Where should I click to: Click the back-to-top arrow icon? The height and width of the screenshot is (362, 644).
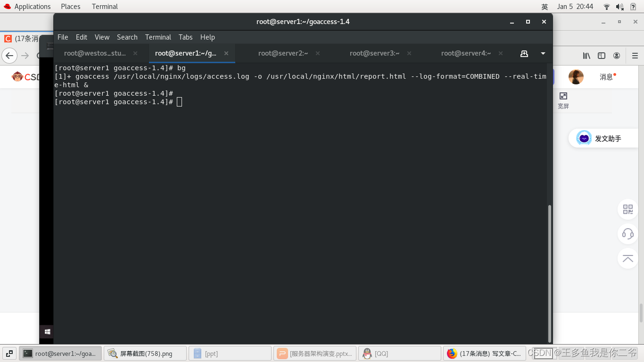tap(628, 258)
